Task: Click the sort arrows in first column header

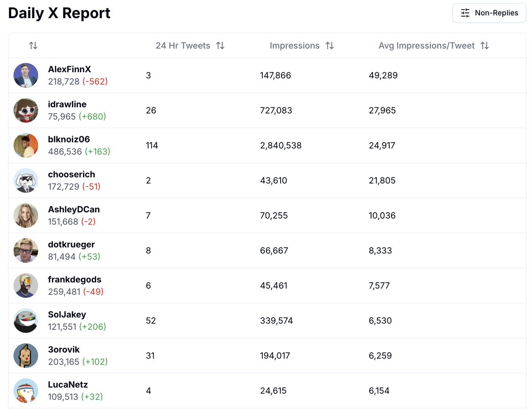Action: pos(33,46)
